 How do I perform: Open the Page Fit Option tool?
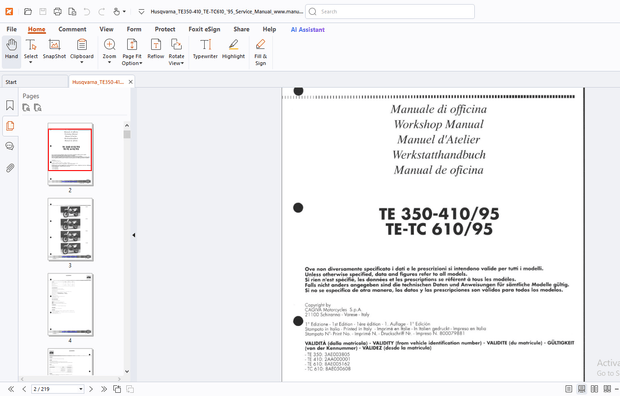[132, 51]
